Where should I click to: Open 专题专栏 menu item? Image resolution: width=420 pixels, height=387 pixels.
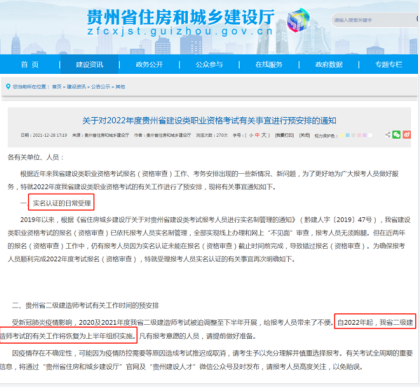[x=389, y=64]
